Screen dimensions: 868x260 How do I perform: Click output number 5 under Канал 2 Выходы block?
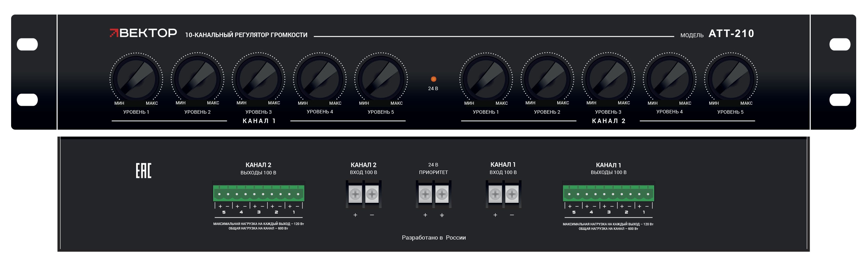tap(224, 212)
